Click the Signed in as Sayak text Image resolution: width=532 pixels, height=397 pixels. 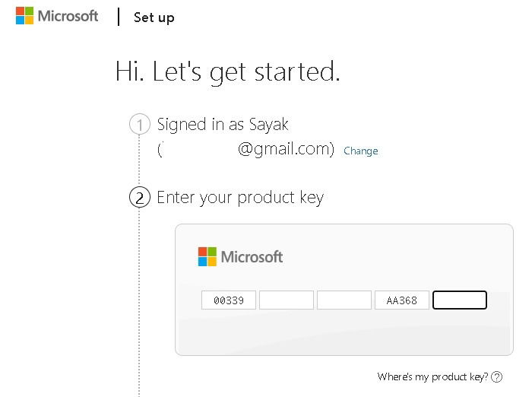click(x=223, y=124)
